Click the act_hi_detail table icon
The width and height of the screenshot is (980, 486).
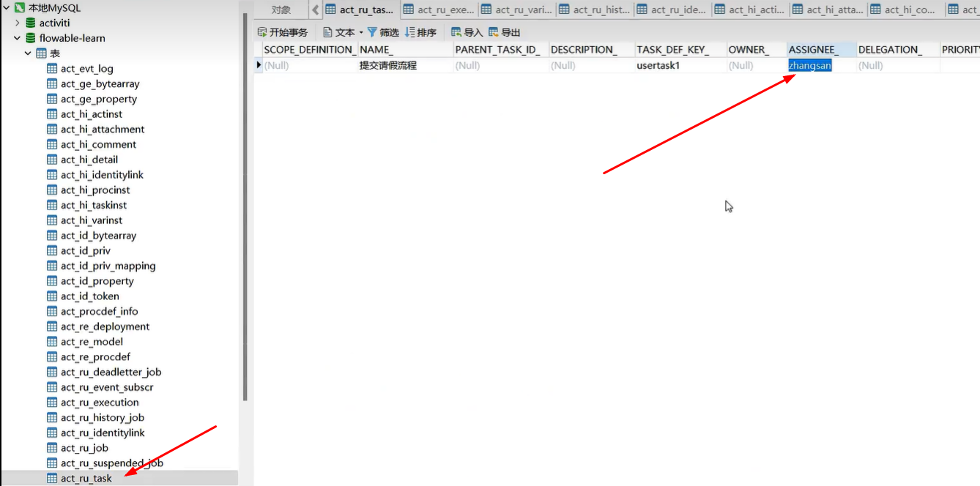52,160
